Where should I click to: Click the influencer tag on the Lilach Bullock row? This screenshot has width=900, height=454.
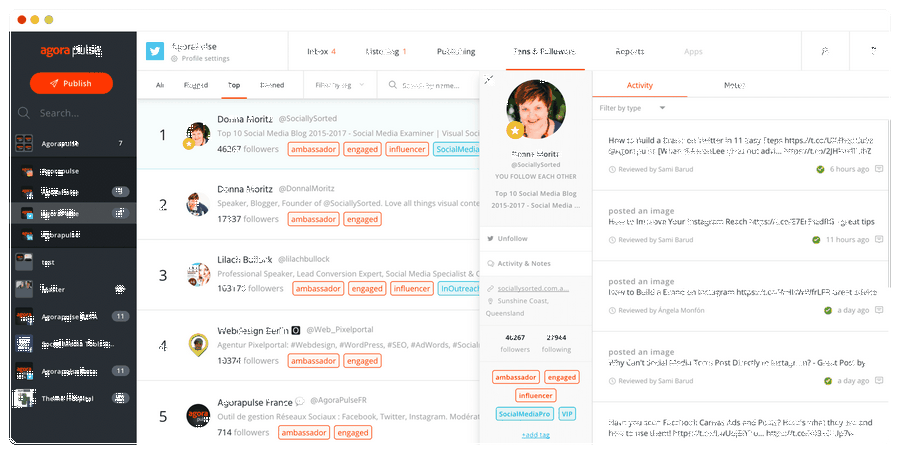[x=412, y=289]
